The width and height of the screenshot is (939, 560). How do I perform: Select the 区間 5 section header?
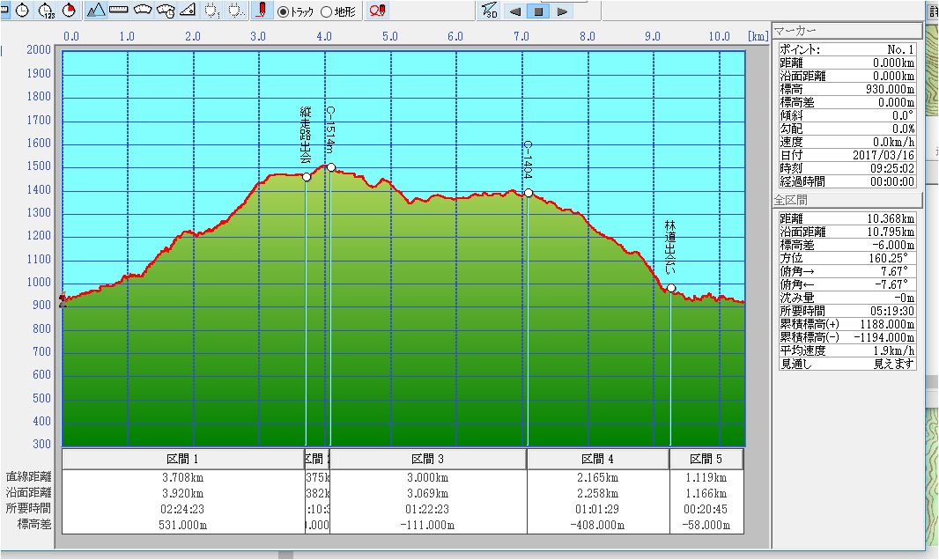click(x=706, y=459)
